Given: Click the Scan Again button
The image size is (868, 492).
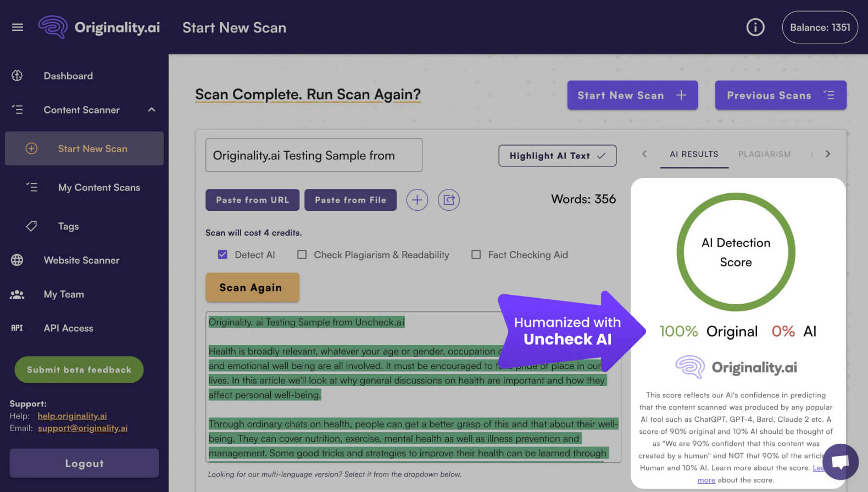Looking at the screenshot, I should [252, 287].
